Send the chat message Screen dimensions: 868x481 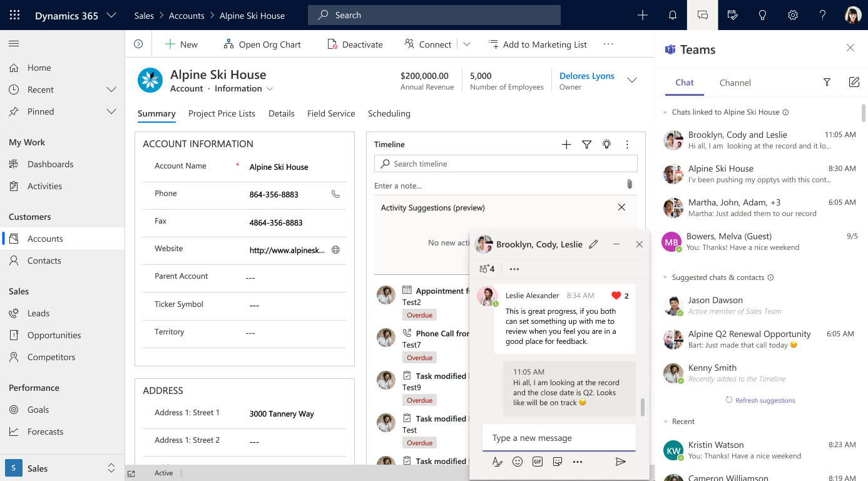tap(620, 462)
